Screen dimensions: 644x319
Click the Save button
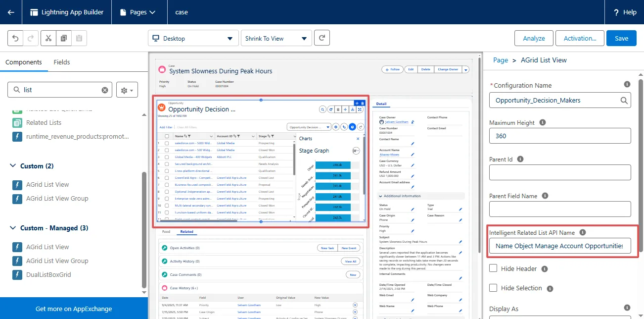click(621, 38)
